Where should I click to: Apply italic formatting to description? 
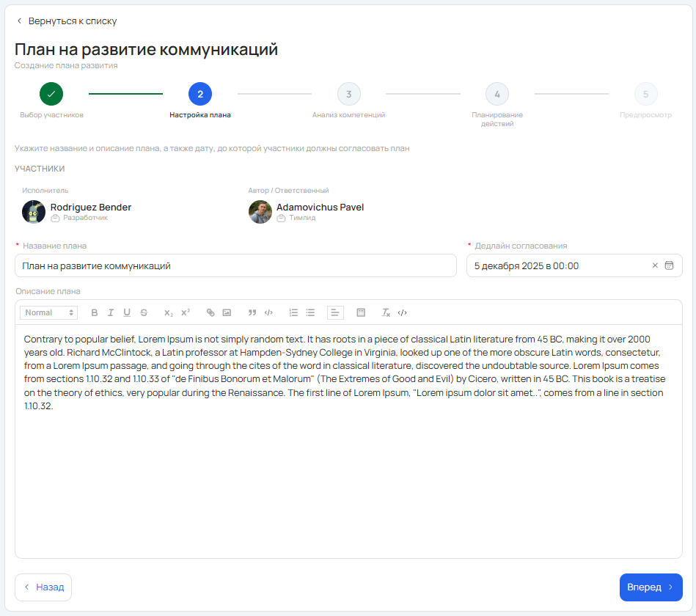(111, 312)
